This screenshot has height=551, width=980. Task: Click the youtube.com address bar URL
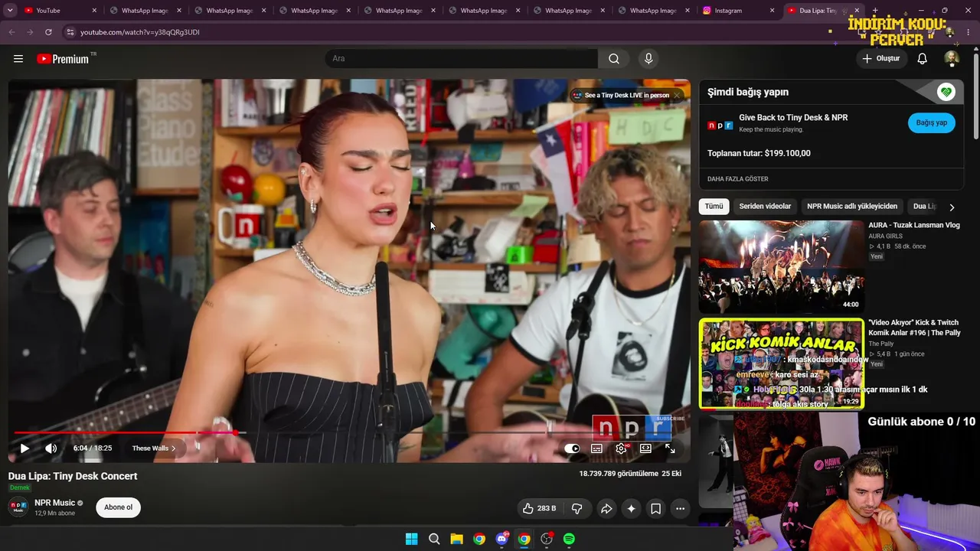click(x=140, y=32)
